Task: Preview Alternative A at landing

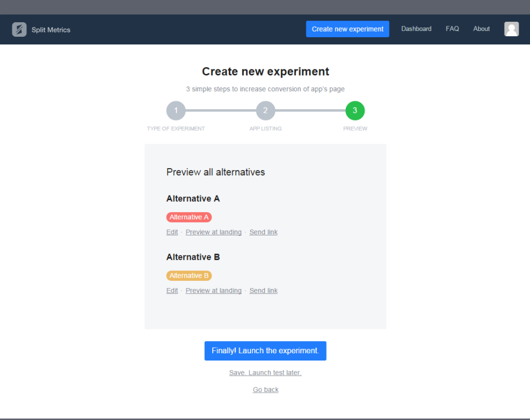Action: point(213,232)
